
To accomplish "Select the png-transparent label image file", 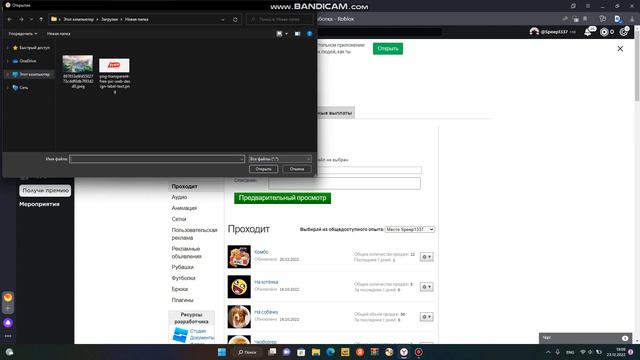I will pos(114,76).
